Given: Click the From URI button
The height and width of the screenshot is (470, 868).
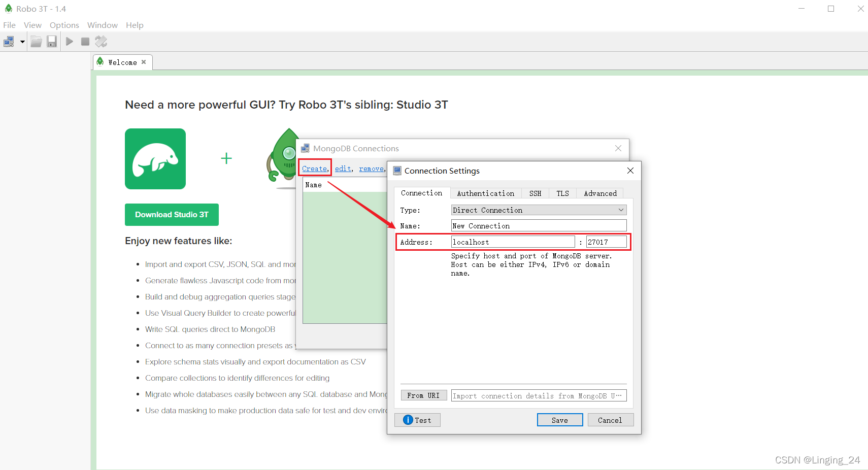Looking at the screenshot, I should [x=423, y=395].
